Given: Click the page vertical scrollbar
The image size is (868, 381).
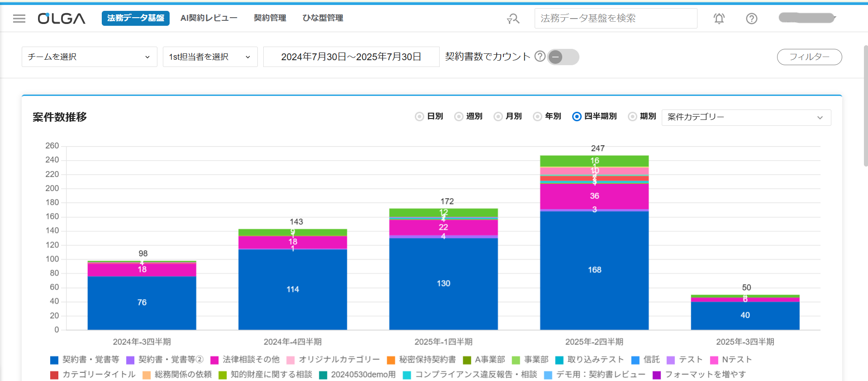Looking at the screenshot, I should point(865,106).
